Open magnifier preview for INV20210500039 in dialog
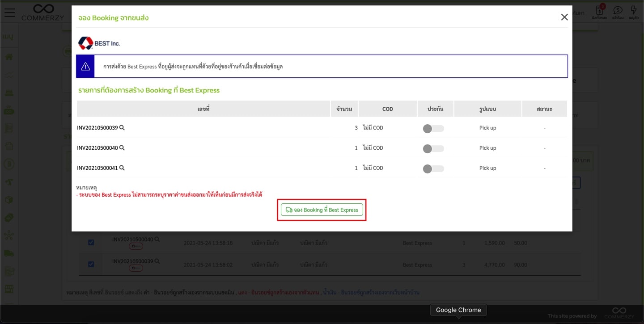644x324 pixels. [122, 128]
